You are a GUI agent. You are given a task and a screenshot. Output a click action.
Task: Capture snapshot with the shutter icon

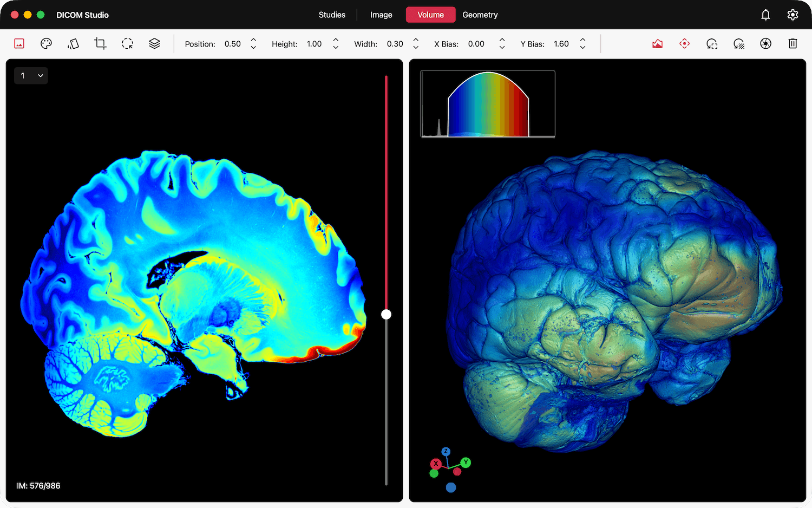click(x=766, y=44)
